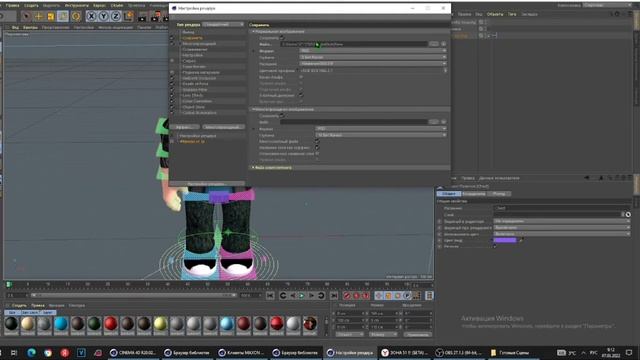Toggle position keyframe recording icon

379,296
